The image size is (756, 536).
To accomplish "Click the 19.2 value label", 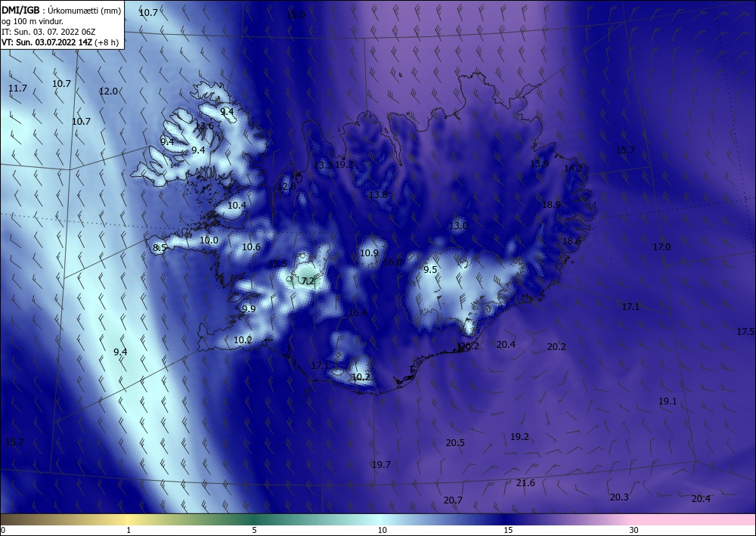I will (520, 437).
